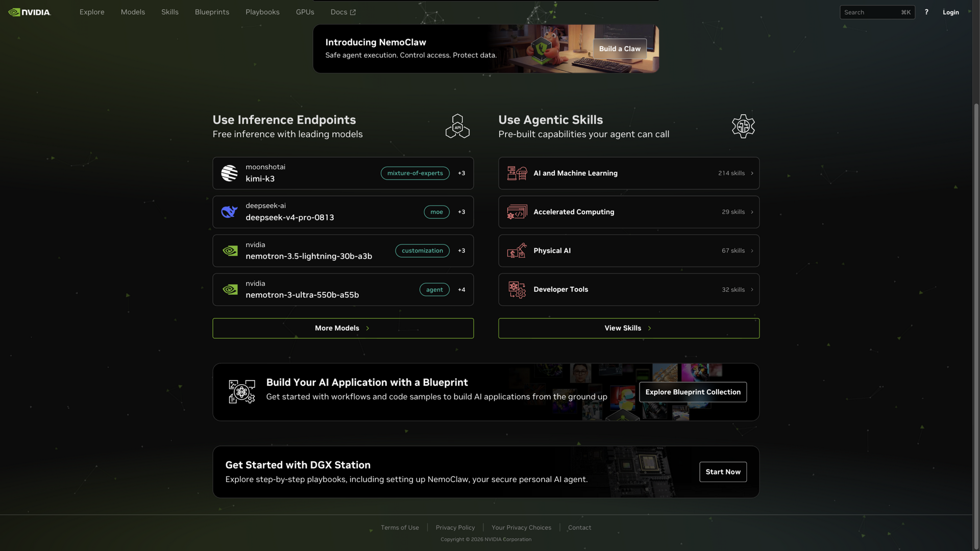This screenshot has height=551, width=980.
Task: Click the More Models button
Action: click(343, 329)
